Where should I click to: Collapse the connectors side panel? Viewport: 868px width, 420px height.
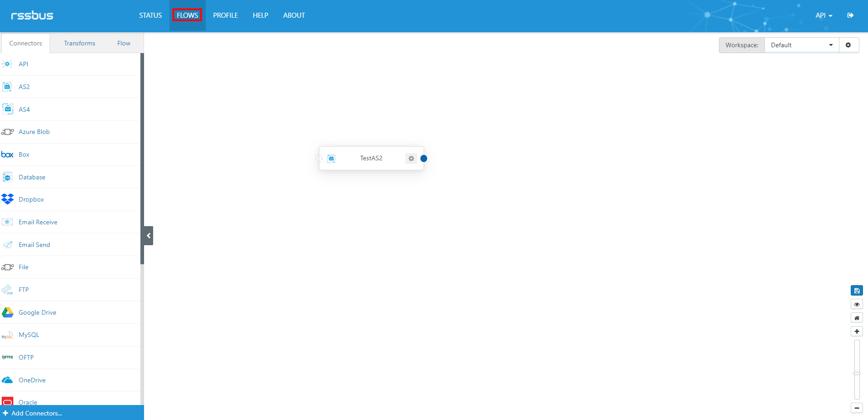[x=149, y=236]
